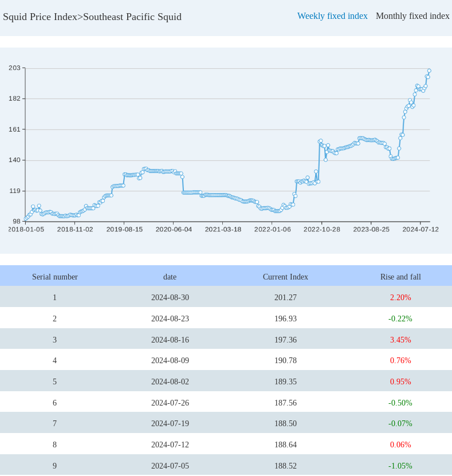Screen dimensions: 452x476
Task: Click the 2019-08-15 x-axis label
Action: (124, 230)
